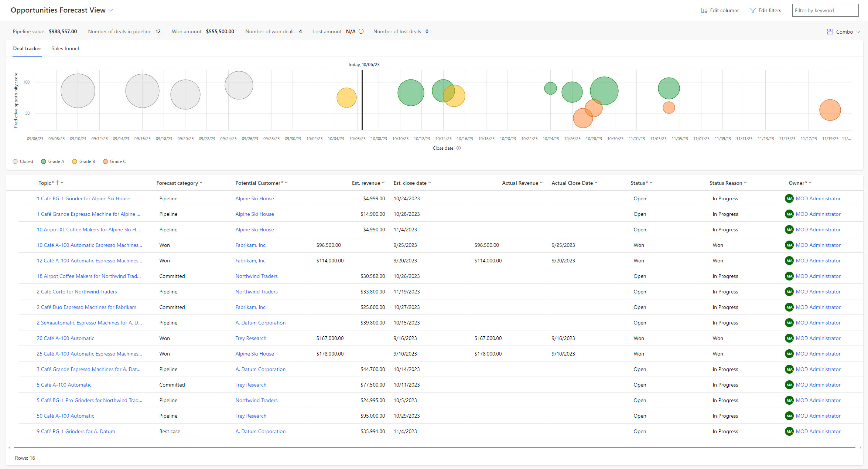Click MA avatar in 9 Café PG-1 Grinders row
Screen dimensions: 868x469
(x=789, y=431)
